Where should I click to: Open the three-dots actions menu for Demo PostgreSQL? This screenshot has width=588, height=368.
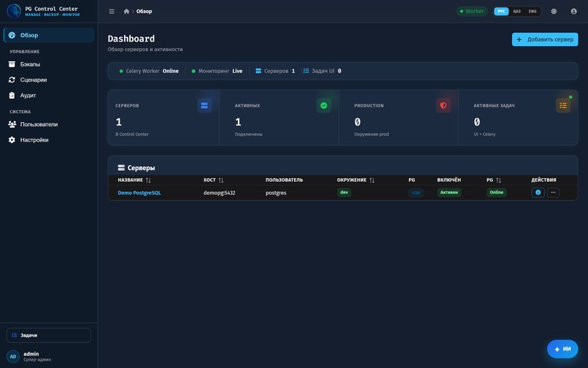click(553, 192)
